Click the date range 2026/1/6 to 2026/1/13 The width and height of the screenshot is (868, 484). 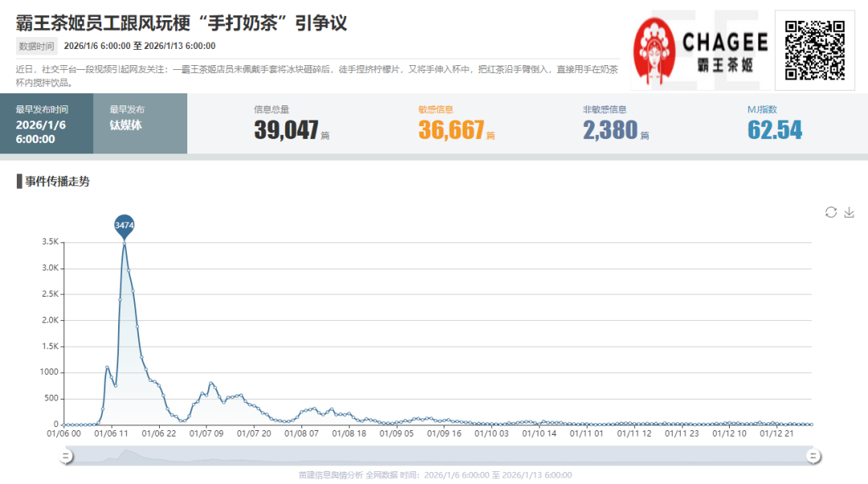[x=140, y=46]
